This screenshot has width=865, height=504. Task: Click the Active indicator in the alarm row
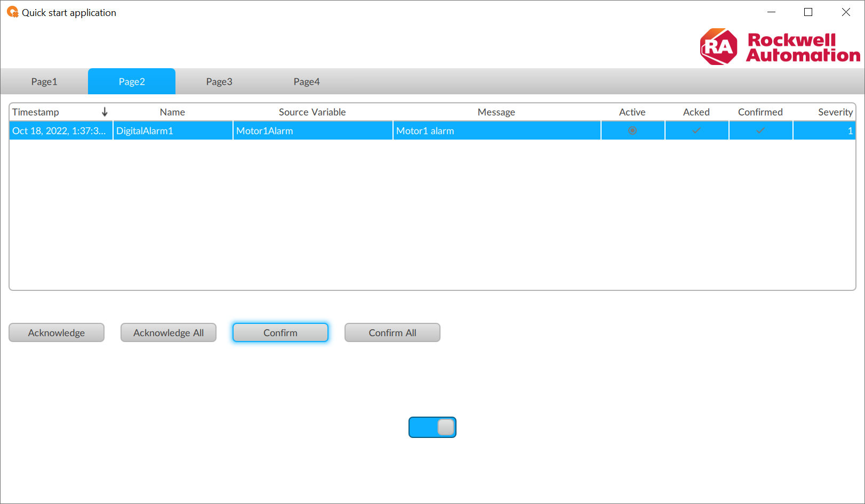(632, 131)
